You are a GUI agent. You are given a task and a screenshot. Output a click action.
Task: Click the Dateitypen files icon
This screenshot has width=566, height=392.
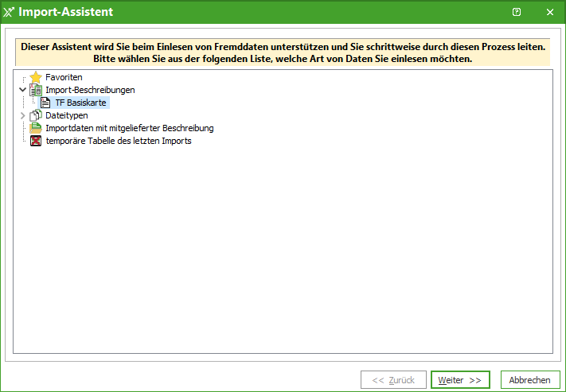coord(36,116)
